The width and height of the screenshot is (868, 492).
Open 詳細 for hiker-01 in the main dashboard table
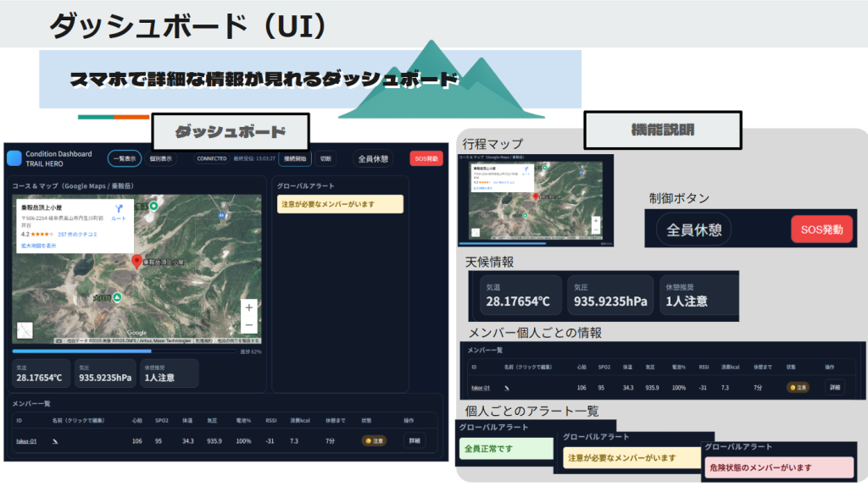coord(414,440)
